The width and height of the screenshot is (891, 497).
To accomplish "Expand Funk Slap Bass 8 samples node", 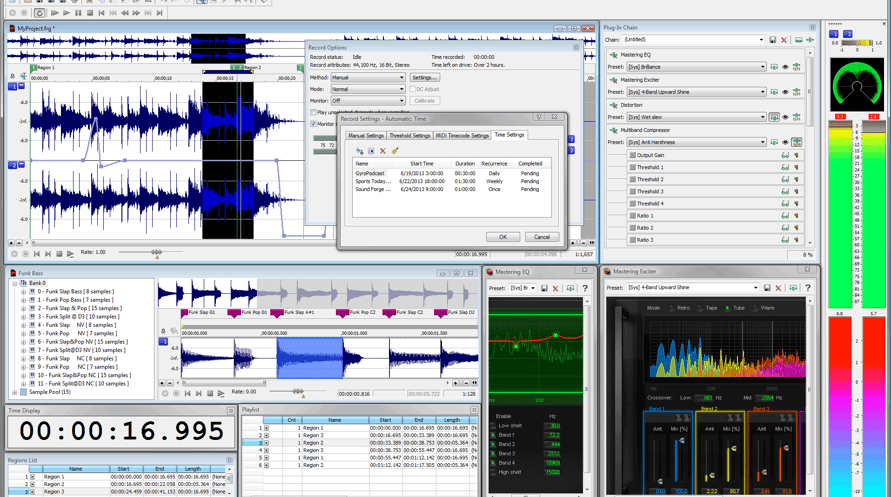I will click(23, 291).
